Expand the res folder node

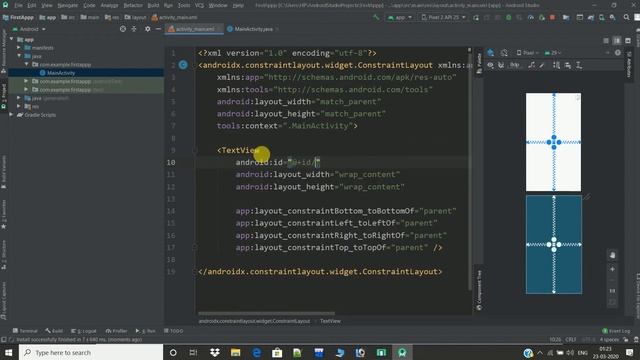coord(19,106)
